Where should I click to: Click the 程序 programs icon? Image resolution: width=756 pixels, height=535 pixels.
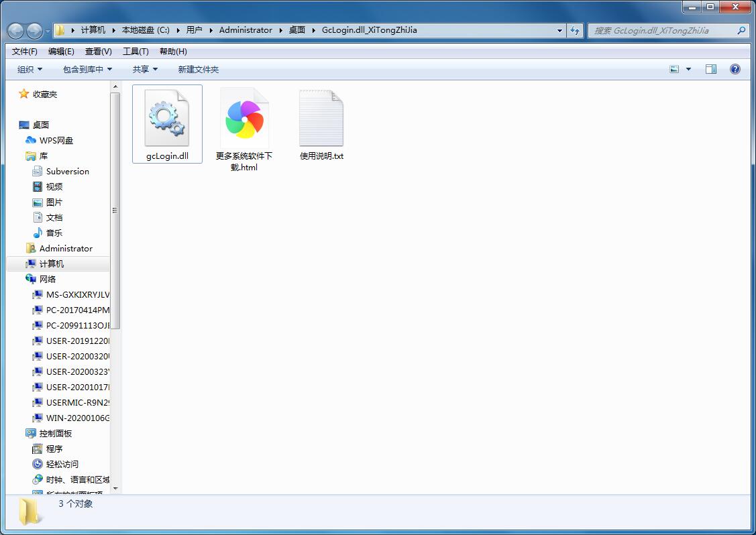38,449
